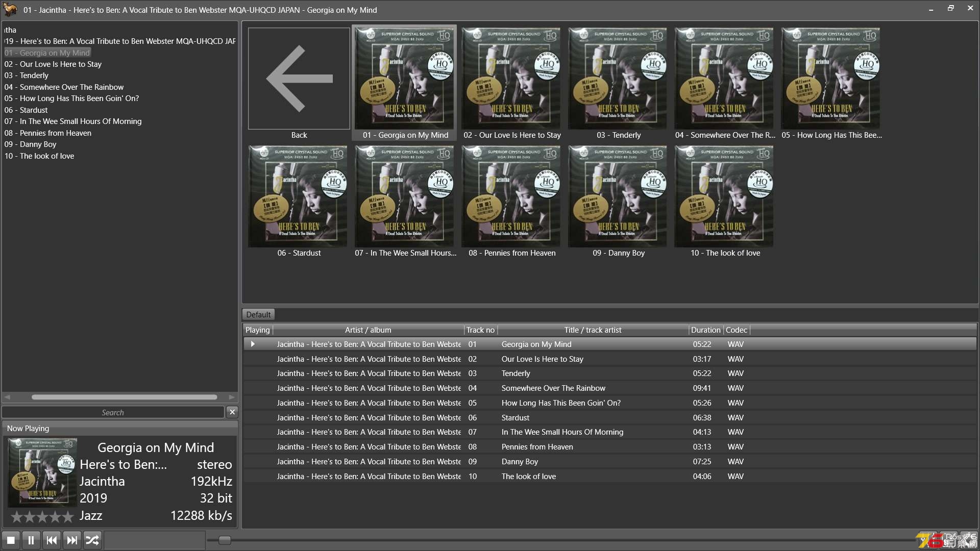Sort by Artist / album column header
Screen dimensions: 980x551
tap(368, 330)
